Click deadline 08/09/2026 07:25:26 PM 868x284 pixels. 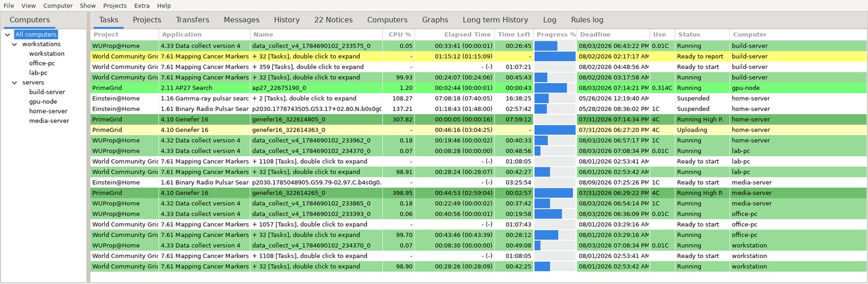(x=613, y=182)
